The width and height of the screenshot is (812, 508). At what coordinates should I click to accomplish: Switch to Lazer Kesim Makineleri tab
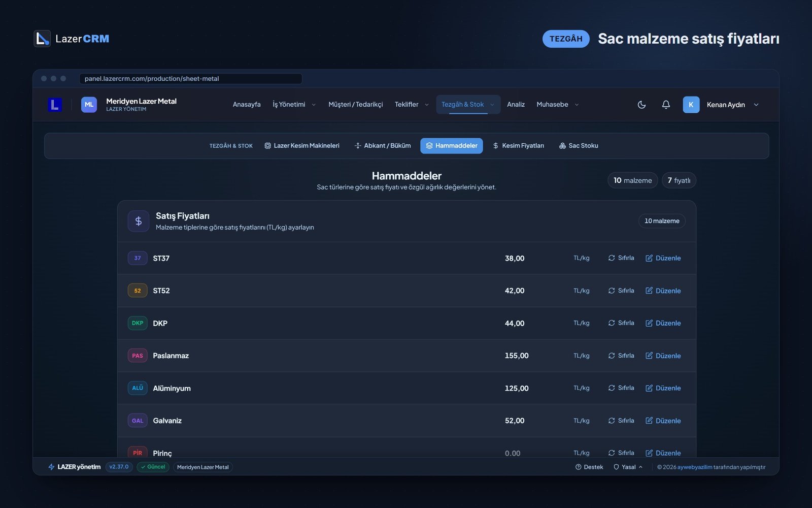[x=302, y=146]
